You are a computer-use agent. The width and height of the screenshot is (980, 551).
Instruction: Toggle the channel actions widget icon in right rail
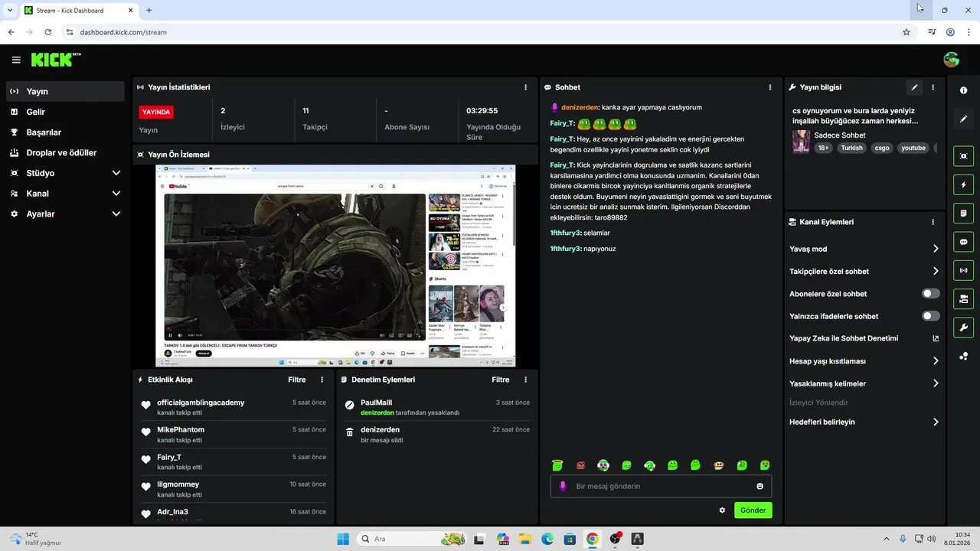[x=963, y=299]
